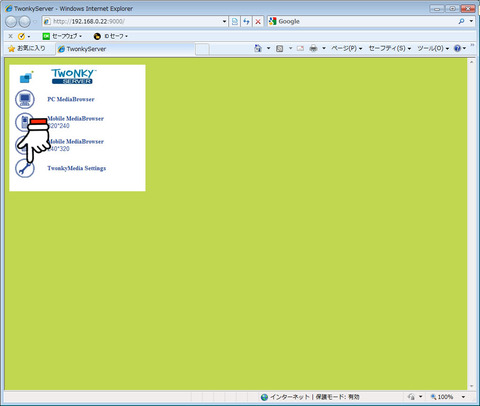
Task: Click the Help question mark icon
Action: pyautogui.click(x=457, y=49)
